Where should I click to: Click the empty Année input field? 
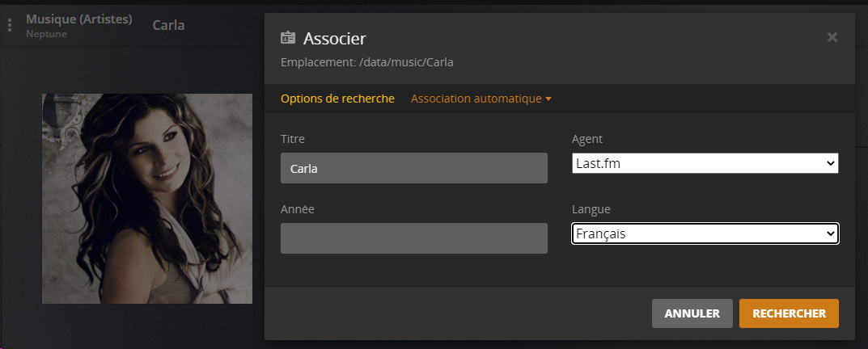click(x=414, y=238)
